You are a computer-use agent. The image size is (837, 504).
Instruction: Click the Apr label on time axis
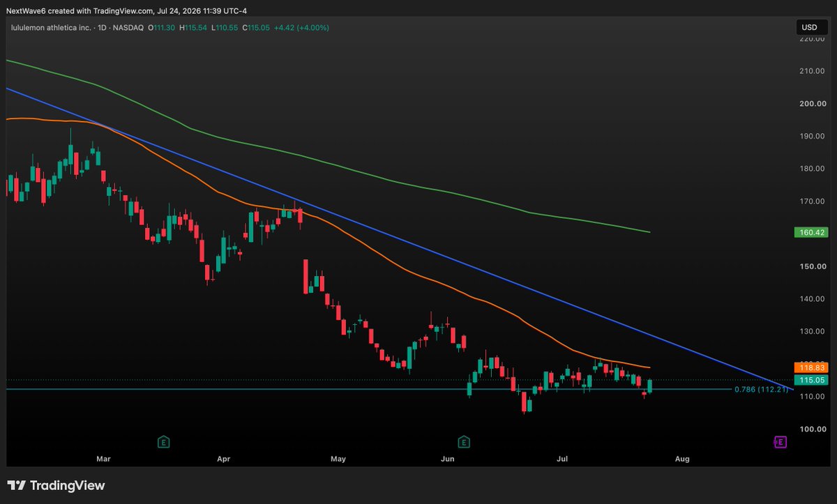click(x=223, y=459)
